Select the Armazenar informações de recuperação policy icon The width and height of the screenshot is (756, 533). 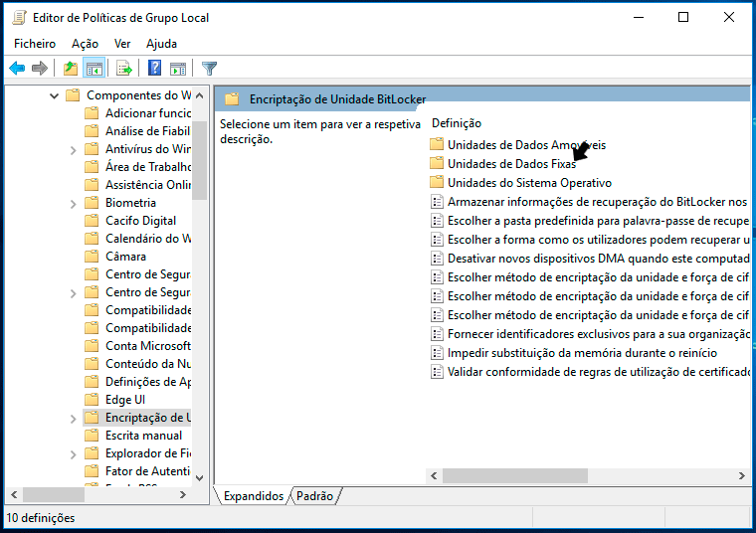tap(437, 202)
